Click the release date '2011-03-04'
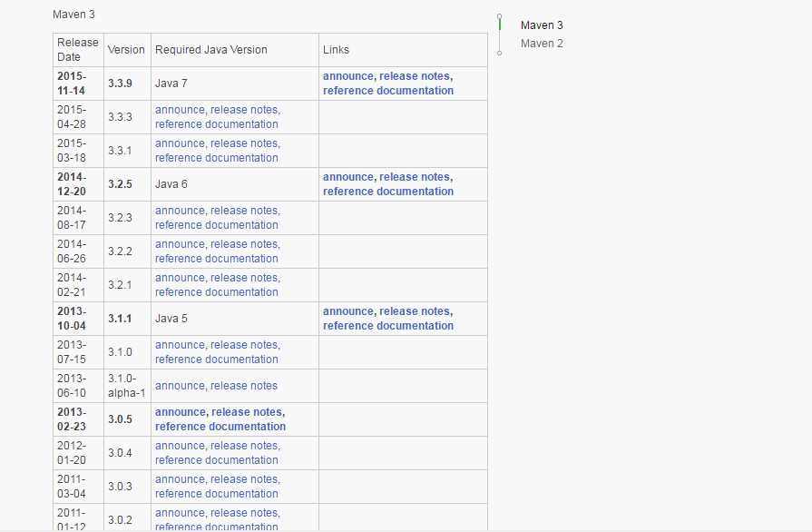The image size is (812, 532). [72, 487]
